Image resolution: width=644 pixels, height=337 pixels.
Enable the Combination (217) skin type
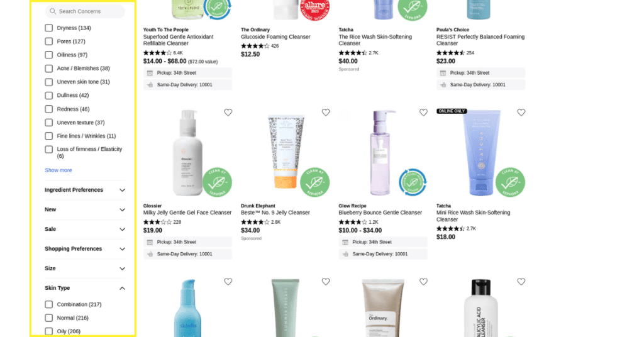[x=49, y=304]
